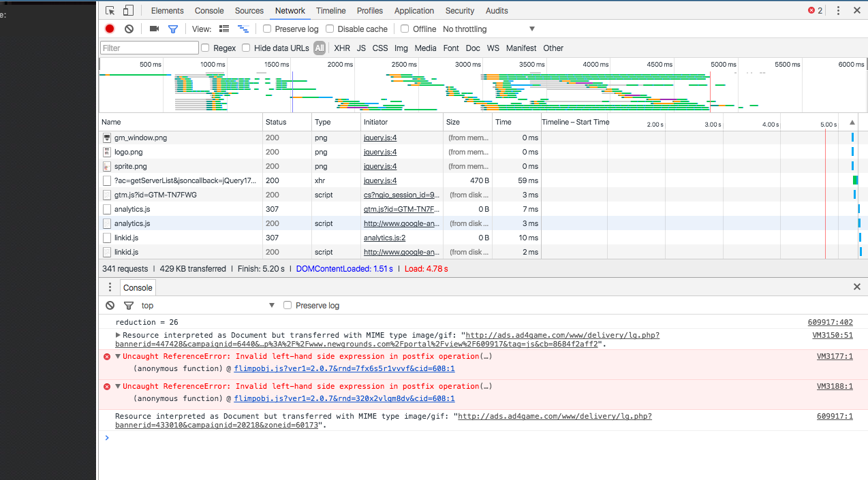Click the inspect element picker icon
The image size is (868, 480).
click(110, 11)
